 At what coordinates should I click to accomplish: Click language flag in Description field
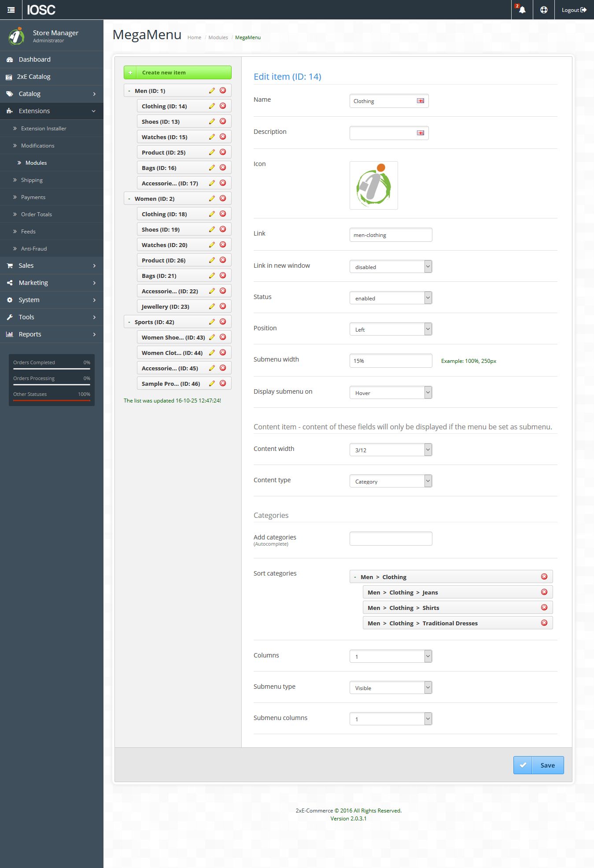[x=421, y=133]
